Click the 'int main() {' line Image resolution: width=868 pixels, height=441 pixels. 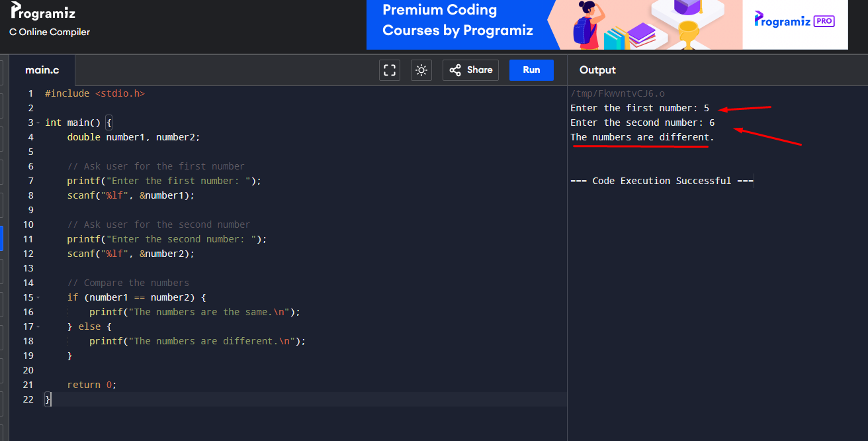pos(79,122)
